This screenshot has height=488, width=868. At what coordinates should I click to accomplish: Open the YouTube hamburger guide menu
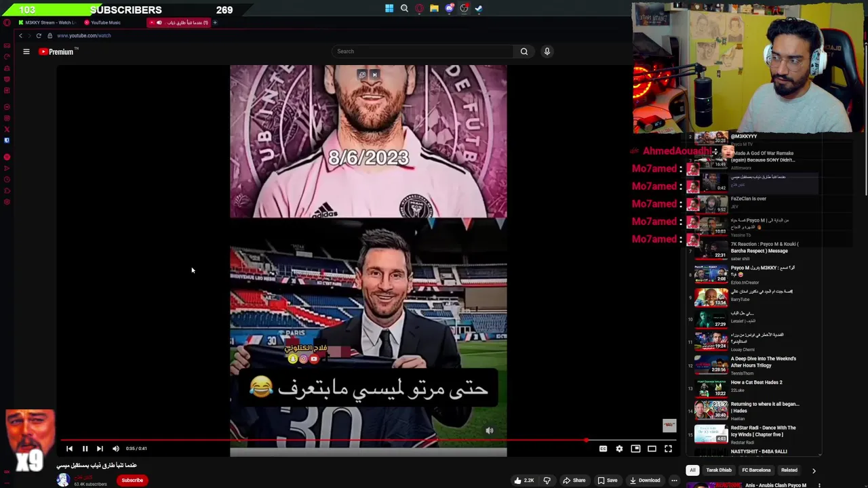pyautogui.click(x=26, y=52)
